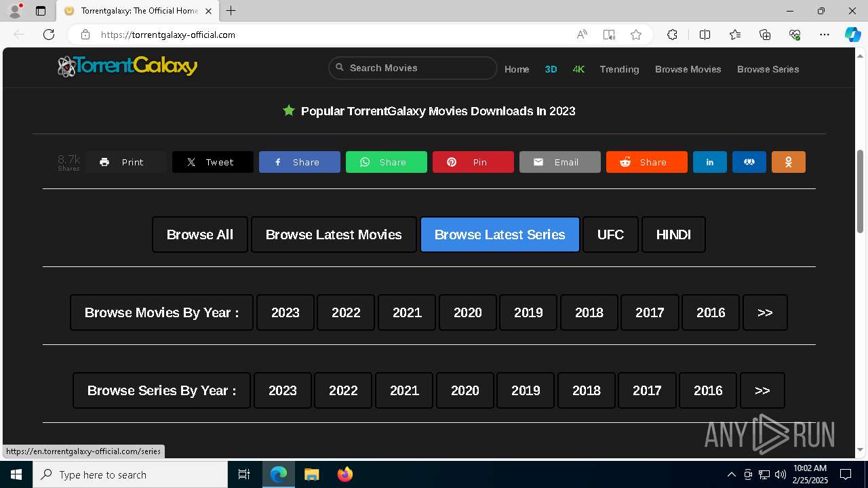Open Settings and more menu
The image size is (868, 488).
click(x=825, y=35)
